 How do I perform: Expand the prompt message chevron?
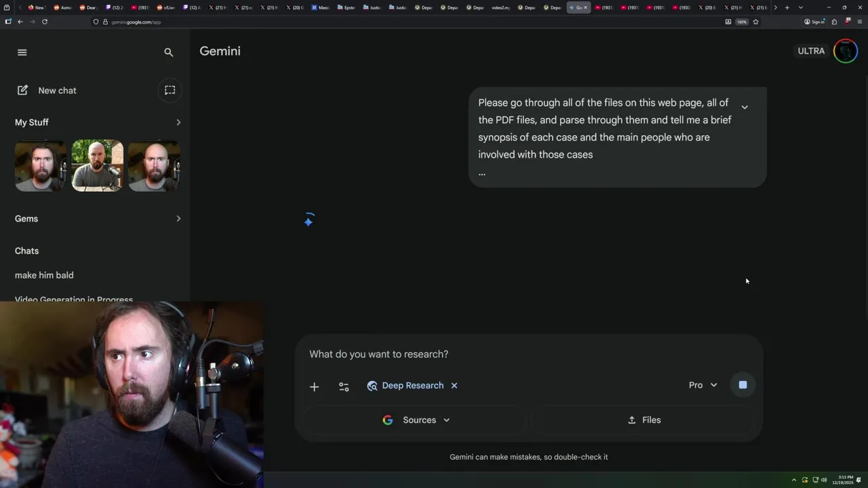745,107
